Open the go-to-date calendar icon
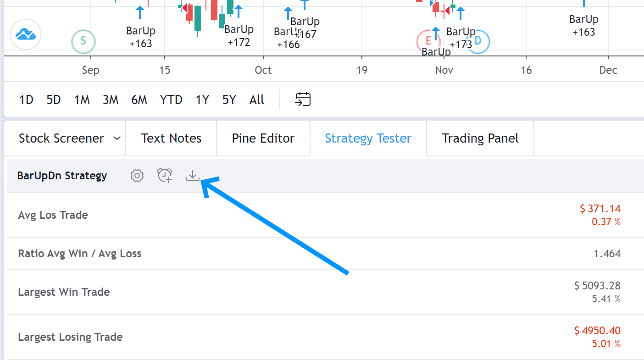Image resolution: width=644 pixels, height=360 pixels. coord(302,99)
